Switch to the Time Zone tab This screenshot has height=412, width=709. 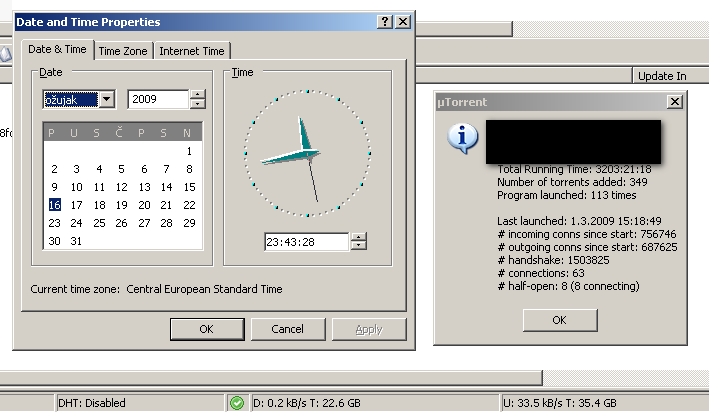click(123, 51)
